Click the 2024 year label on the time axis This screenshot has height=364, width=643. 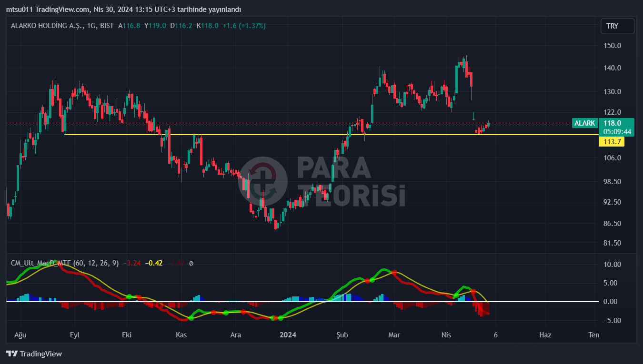click(288, 335)
